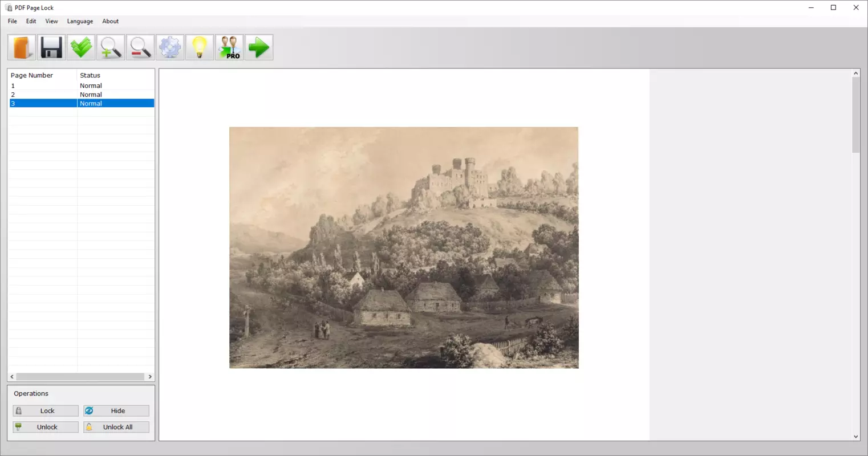Save the file using the floppy disk icon
Screen dimensions: 868x456
coord(51,47)
